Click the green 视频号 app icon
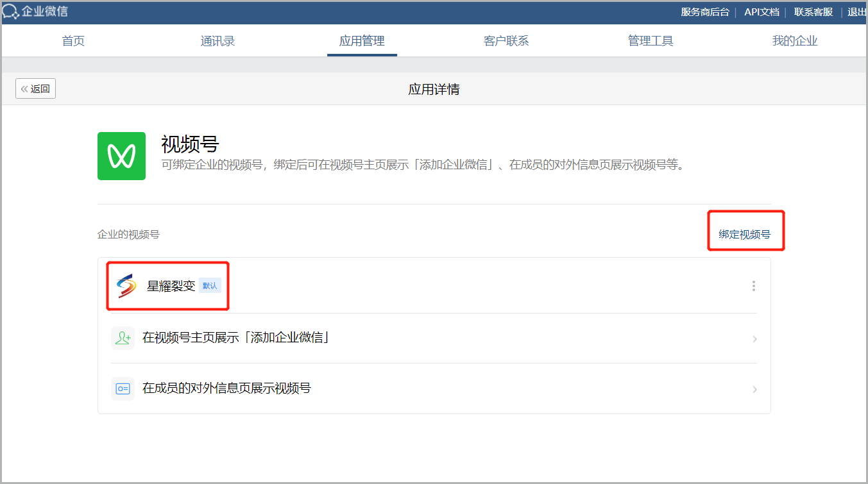This screenshot has height=484, width=868. (121, 156)
